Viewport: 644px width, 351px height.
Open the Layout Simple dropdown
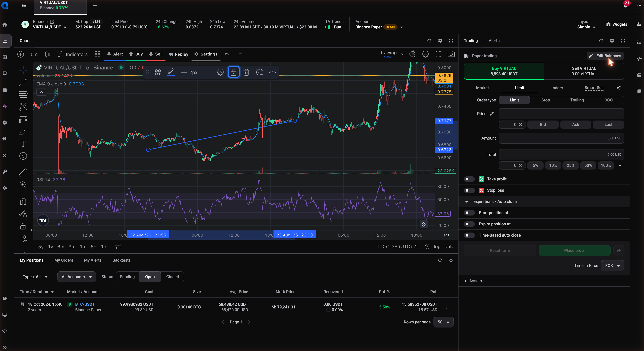586,27
